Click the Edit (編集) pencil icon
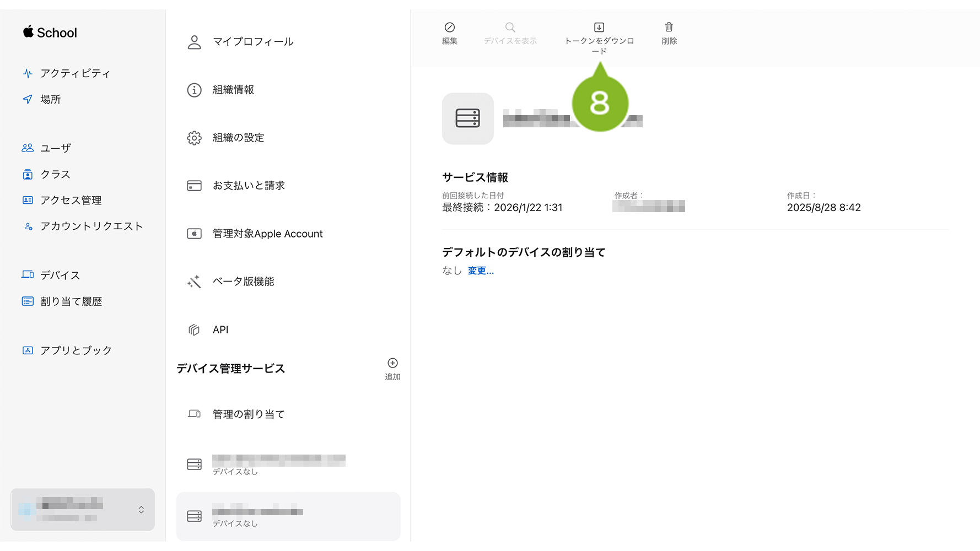 click(x=449, y=28)
